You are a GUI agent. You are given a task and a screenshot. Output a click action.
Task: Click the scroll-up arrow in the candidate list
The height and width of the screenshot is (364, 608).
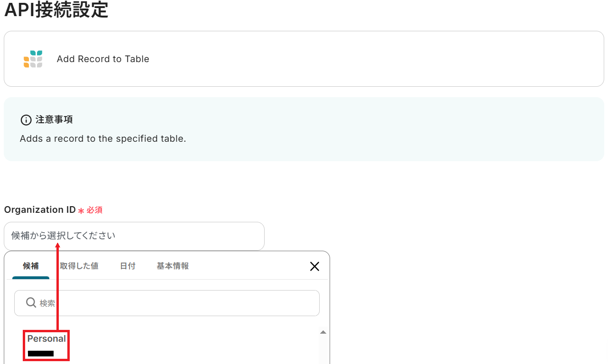pos(323,333)
